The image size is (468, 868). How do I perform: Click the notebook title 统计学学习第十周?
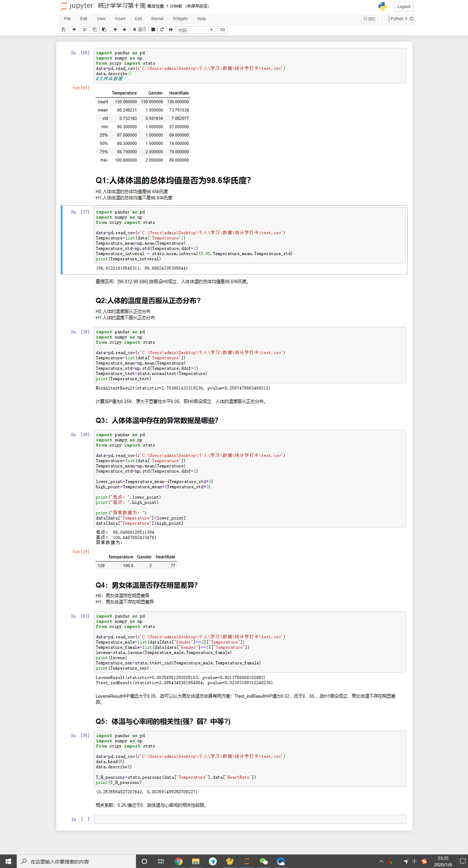point(122,6)
